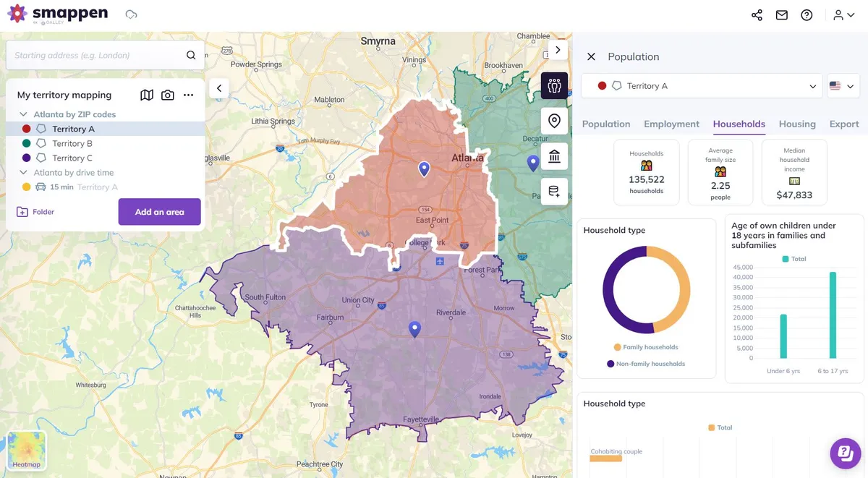868x478 pixels.
Task: Click the location pin tool icon
Action: pyautogui.click(x=554, y=121)
